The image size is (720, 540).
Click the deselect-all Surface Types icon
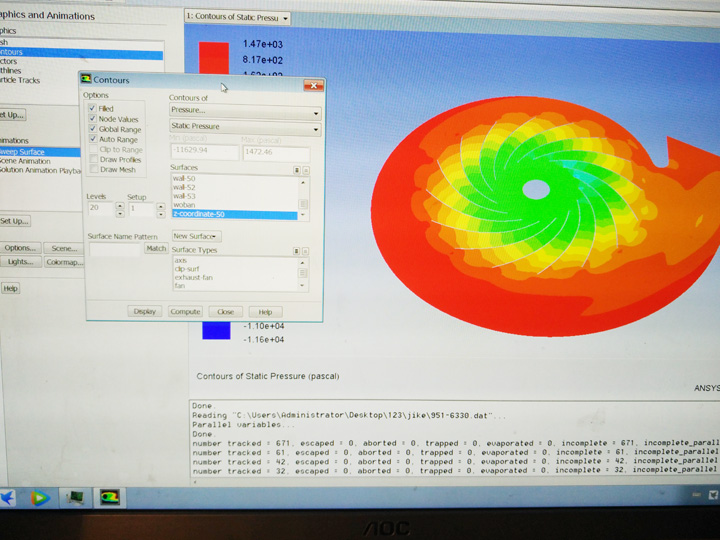click(x=305, y=251)
